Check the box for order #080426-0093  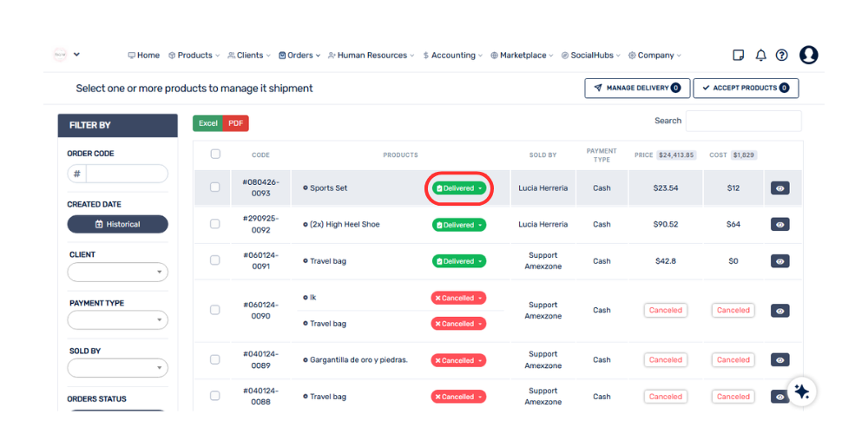pyautogui.click(x=215, y=187)
